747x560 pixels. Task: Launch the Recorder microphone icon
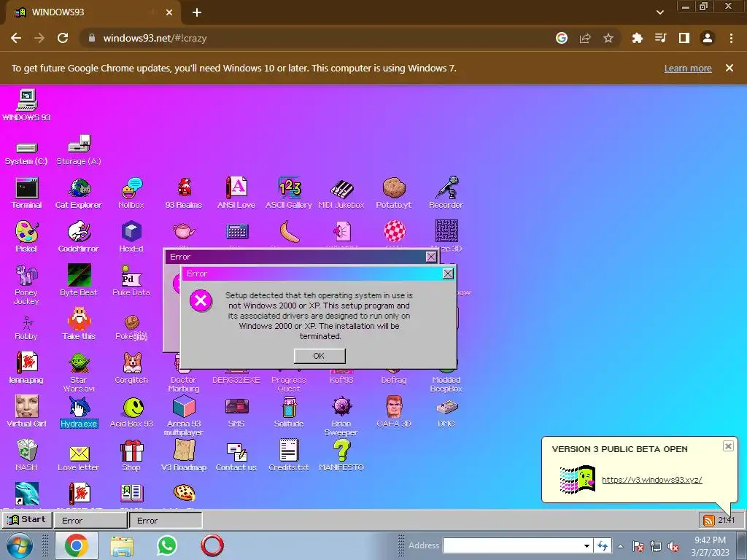click(446, 192)
